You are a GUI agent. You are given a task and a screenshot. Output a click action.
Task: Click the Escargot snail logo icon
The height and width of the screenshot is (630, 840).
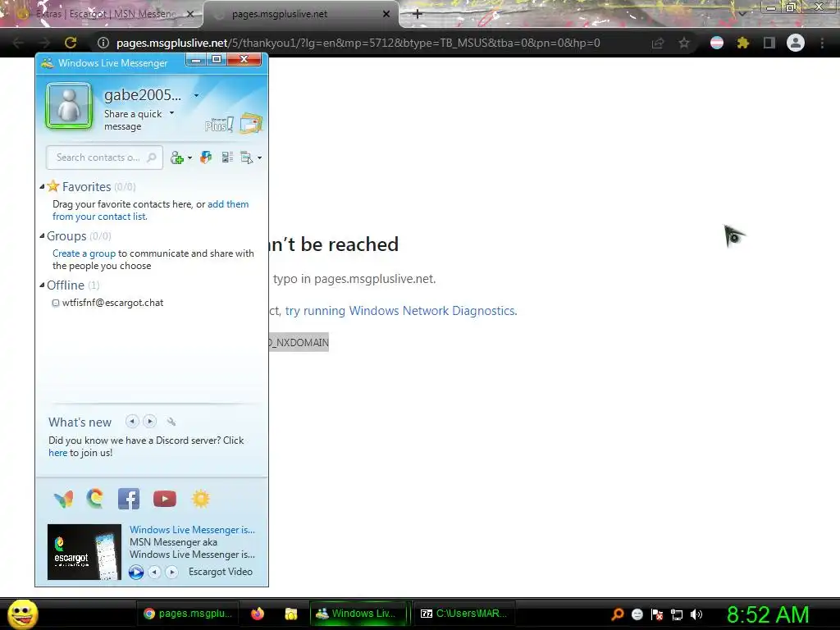click(x=95, y=499)
